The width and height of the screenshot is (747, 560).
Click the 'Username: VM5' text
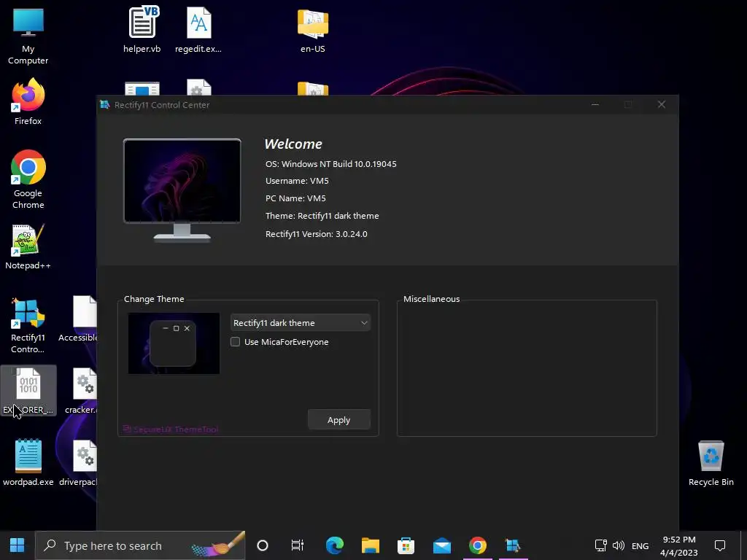click(x=297, y=181)
